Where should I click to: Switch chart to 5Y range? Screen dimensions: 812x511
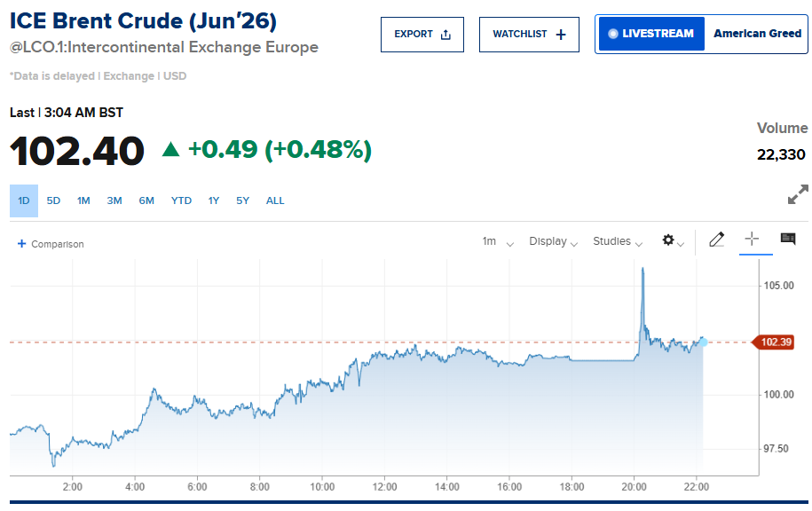[x=242, y=200]
